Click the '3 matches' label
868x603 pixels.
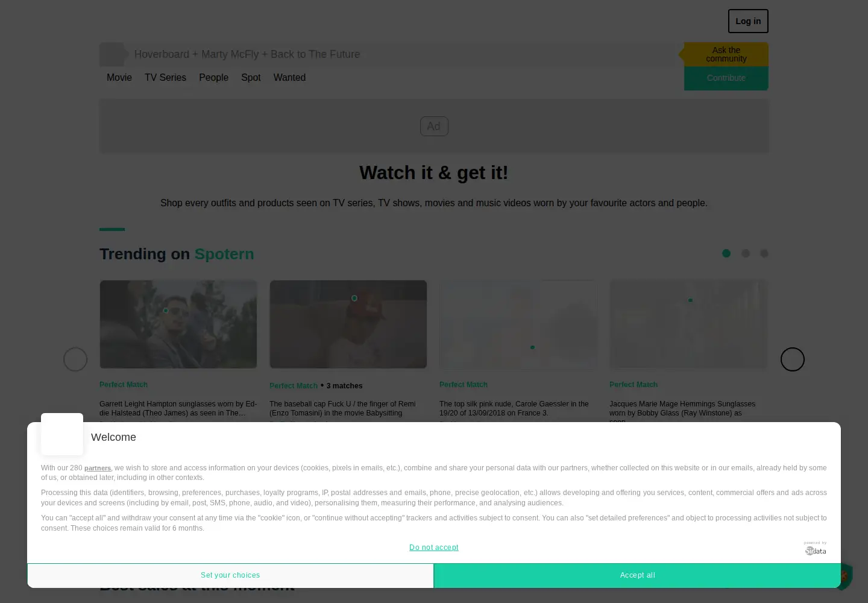click(344, 386)
